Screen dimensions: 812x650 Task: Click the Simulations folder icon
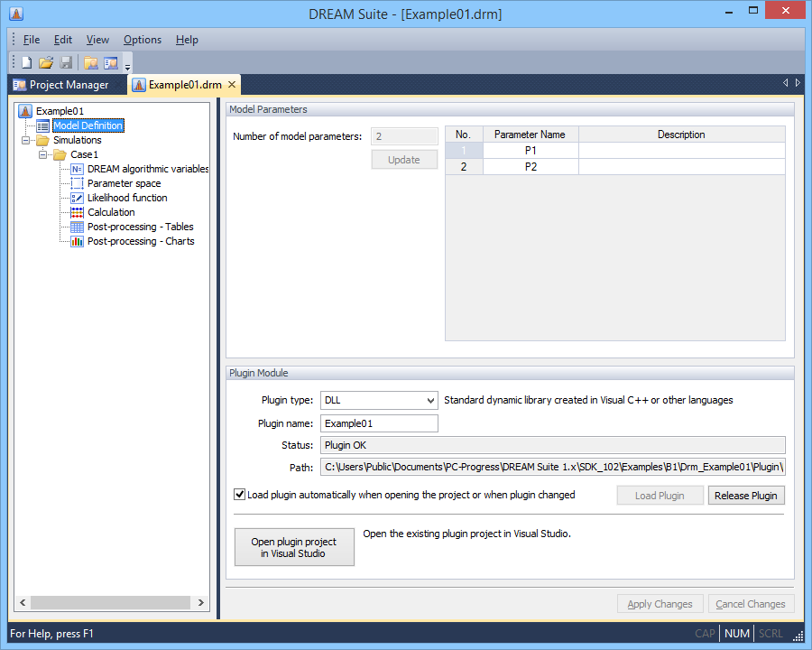click(x=43, y=140)
